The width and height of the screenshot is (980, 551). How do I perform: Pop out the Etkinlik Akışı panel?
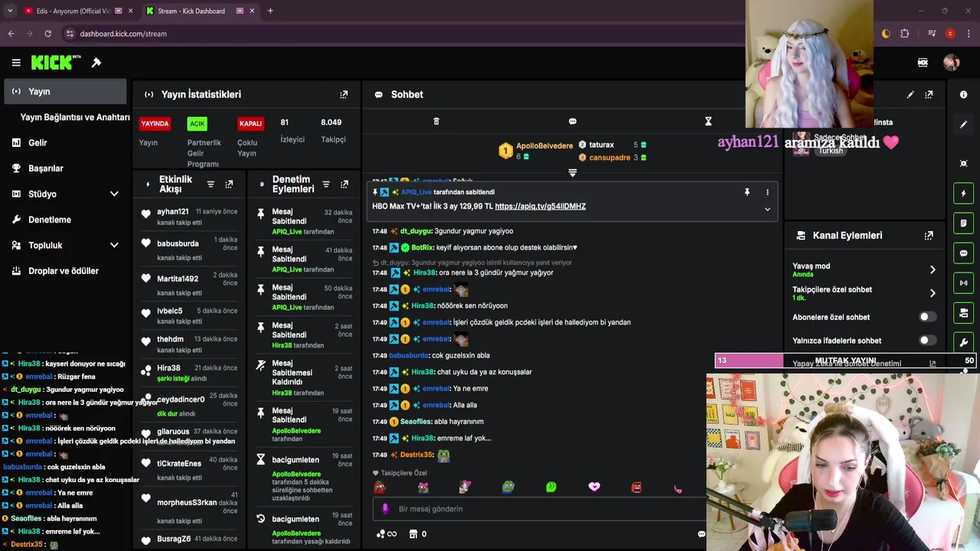[x=229, y=184]
